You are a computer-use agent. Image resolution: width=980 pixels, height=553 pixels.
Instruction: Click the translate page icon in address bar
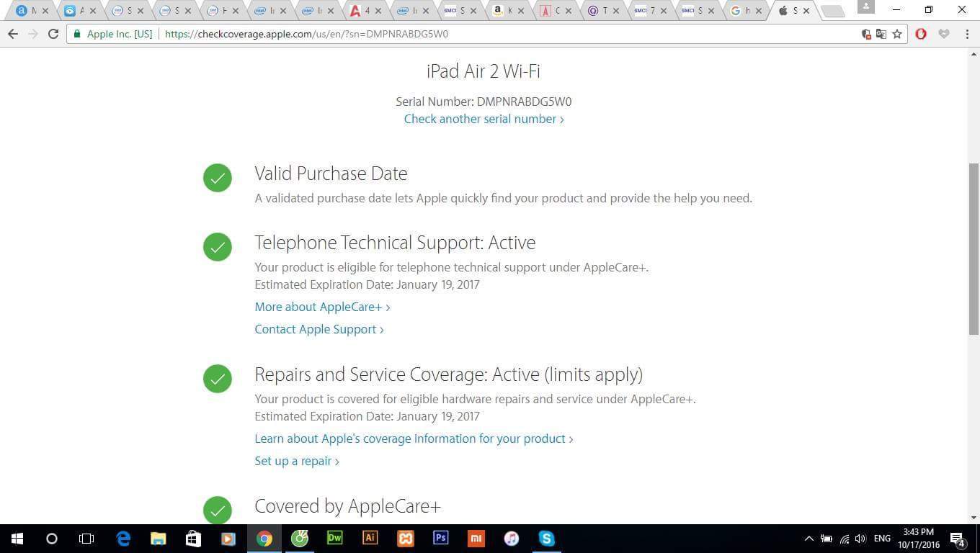click(881, 34)
